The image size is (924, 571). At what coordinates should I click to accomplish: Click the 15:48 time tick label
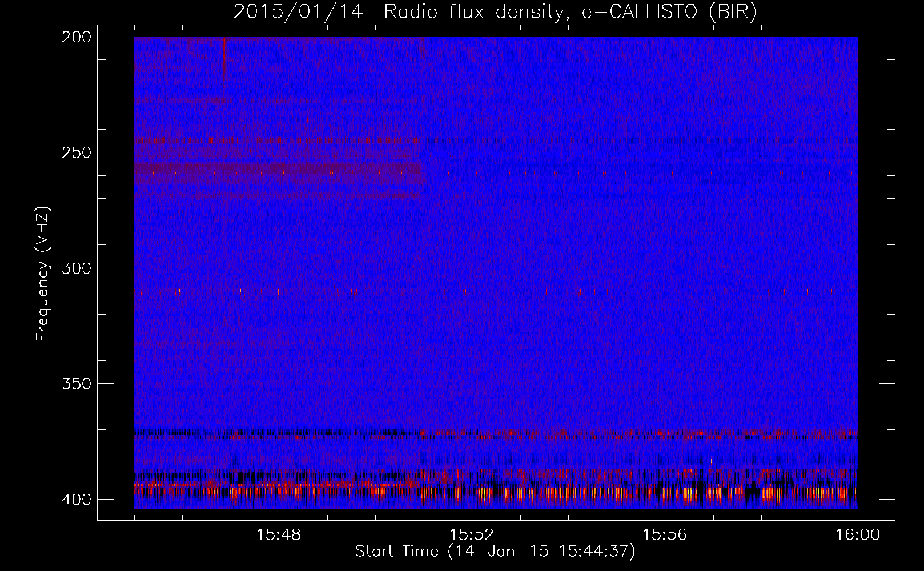279,534
